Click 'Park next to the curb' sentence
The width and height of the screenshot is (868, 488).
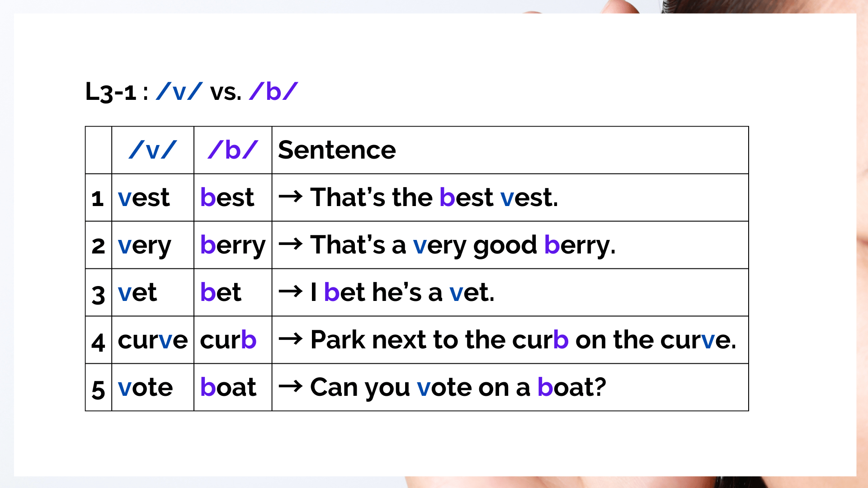(524, 340)
